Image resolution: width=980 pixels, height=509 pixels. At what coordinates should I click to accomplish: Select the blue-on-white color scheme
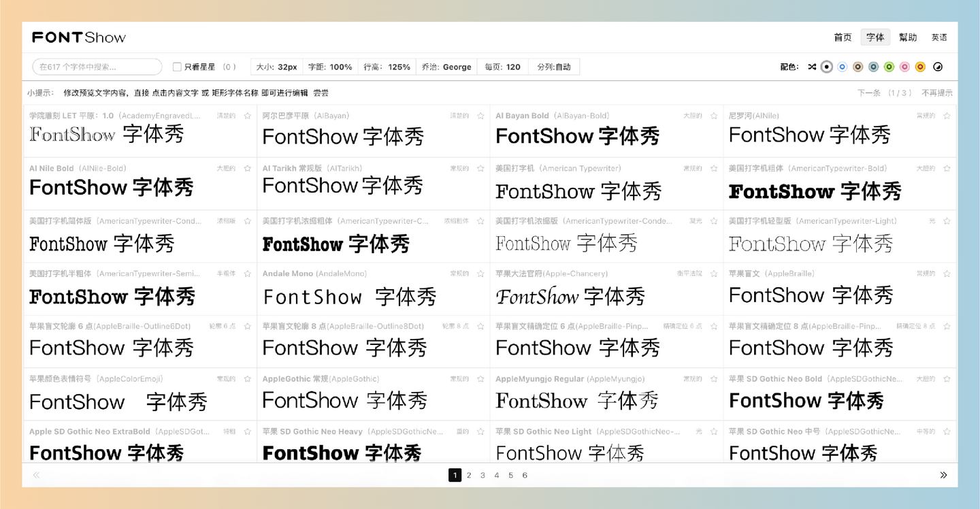tap(843, 67)
